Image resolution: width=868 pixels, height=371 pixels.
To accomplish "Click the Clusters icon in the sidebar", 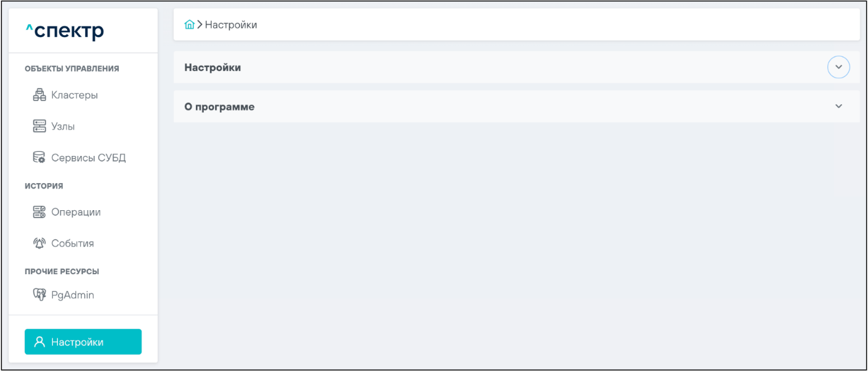I will 39,95.
